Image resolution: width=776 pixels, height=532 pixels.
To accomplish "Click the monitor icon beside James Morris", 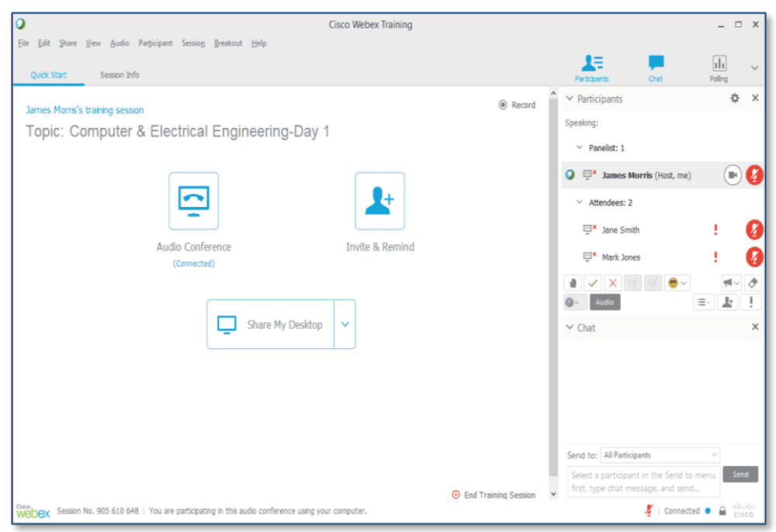I will pyautogui.click(x=589, y=174).
